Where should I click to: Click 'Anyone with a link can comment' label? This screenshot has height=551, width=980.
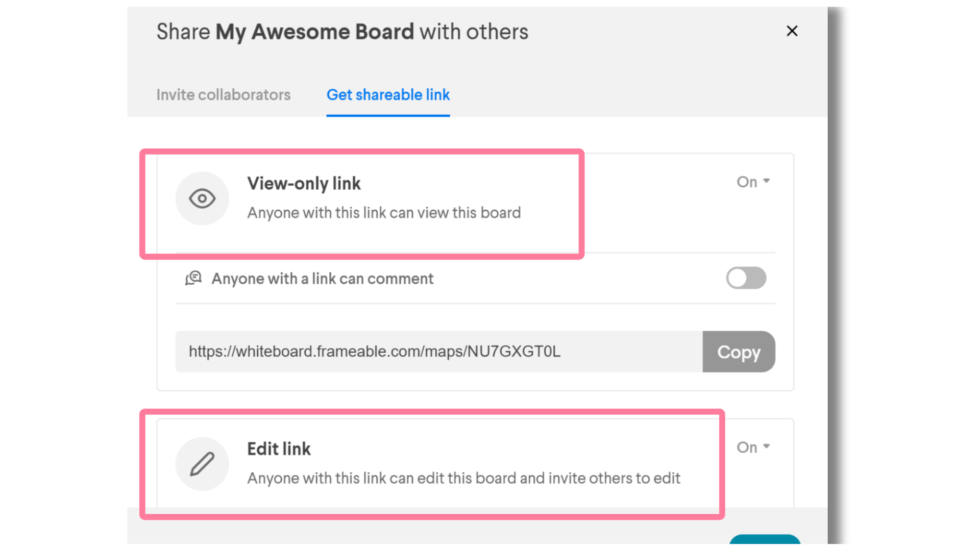(x=323, y=279)
